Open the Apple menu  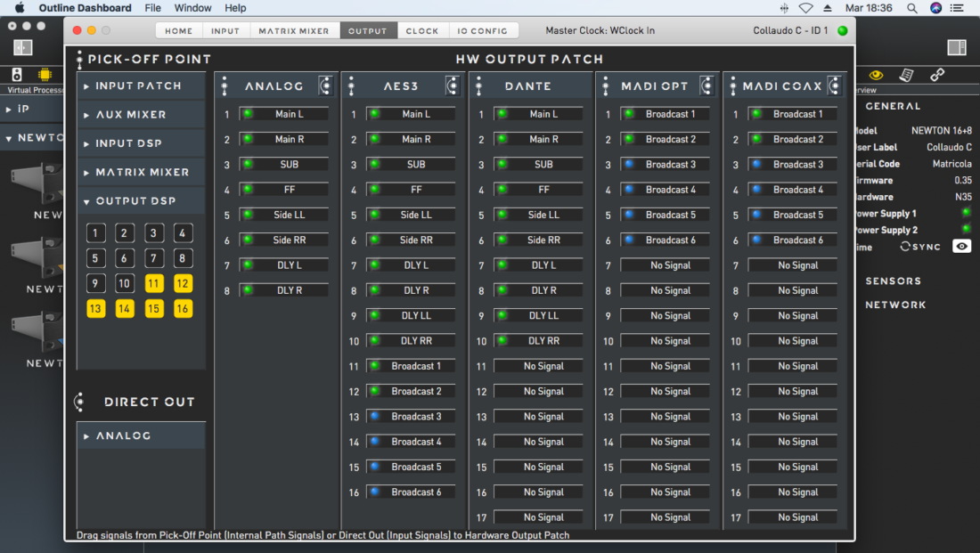click(x=20, y=7)
